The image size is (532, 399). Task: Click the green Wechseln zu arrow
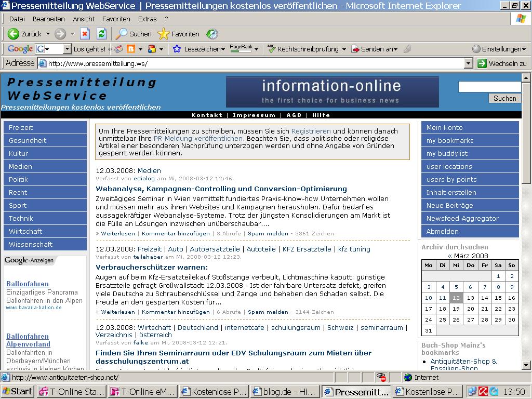click(x=482, y=63)
